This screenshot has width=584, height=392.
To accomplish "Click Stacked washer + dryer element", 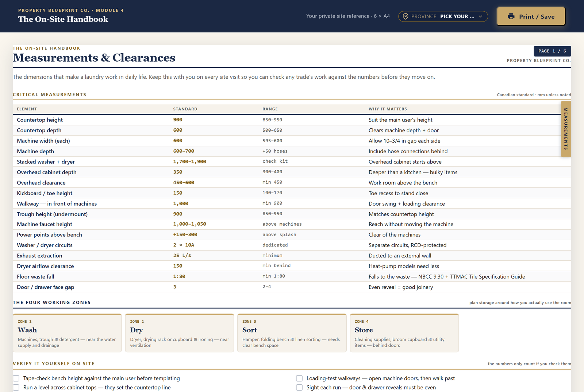I will 46,162.
